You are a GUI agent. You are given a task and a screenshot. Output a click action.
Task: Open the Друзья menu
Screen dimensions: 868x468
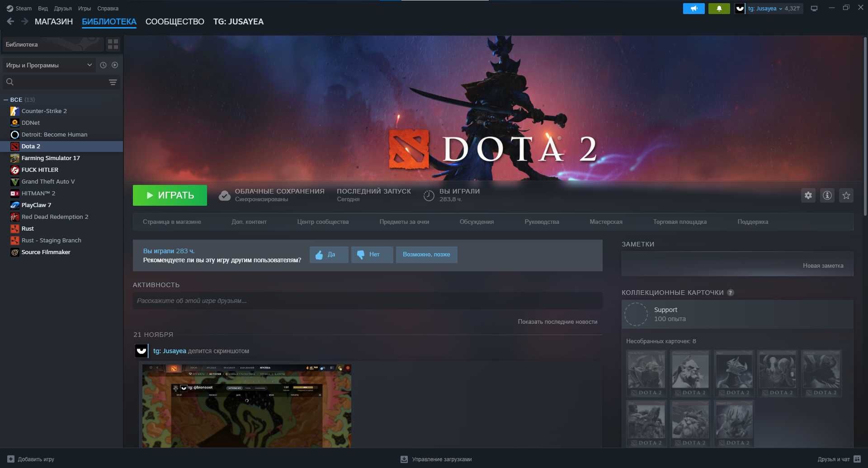point(63,8)
